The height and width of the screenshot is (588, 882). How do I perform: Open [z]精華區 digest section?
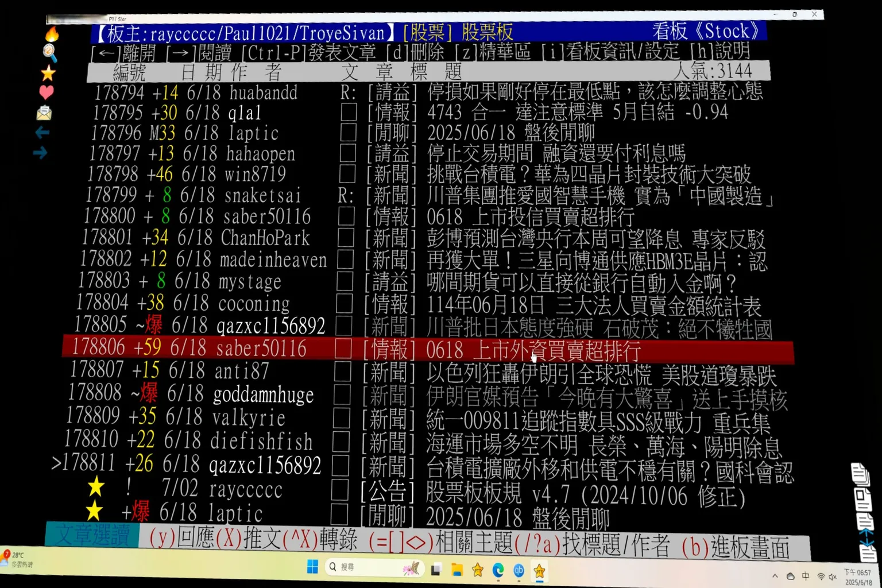[493, 52]
